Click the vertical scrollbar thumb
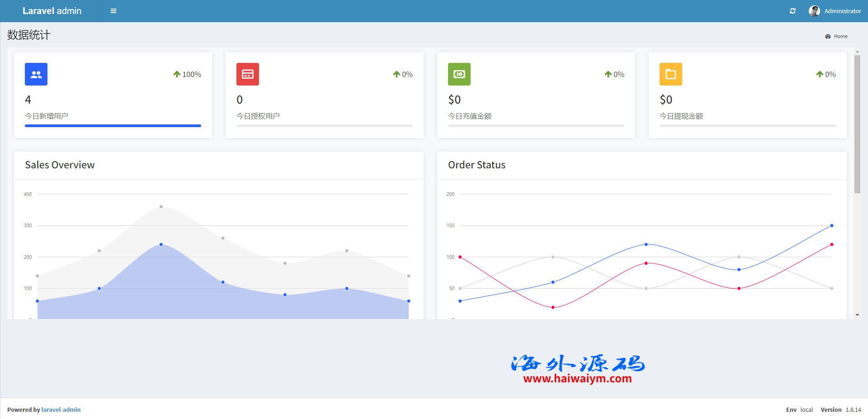868x419 pixels. coord(857,124)
